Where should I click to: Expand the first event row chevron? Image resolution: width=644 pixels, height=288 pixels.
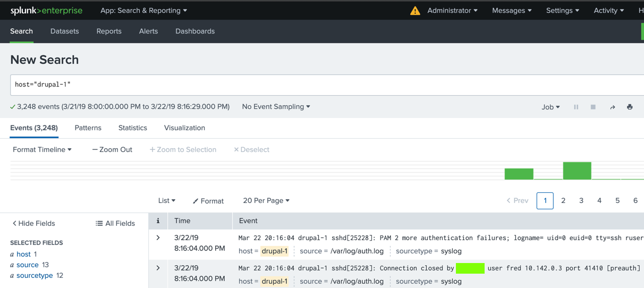pyautogui.click(x=158, y=238)
